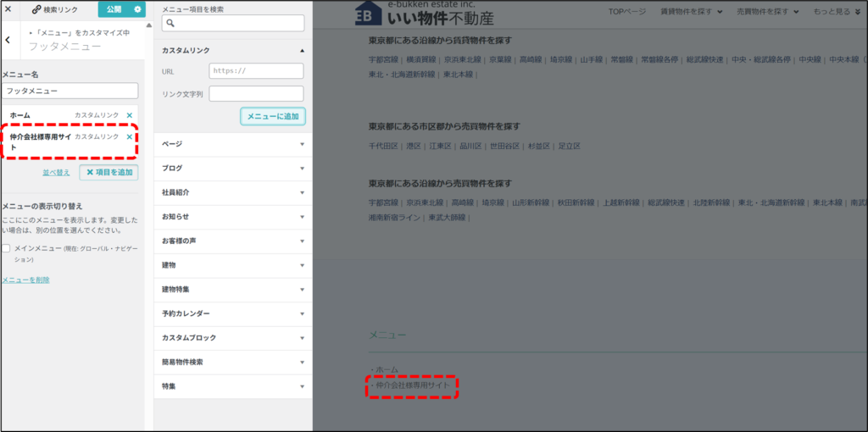The image size is (868, 432).
Task: Click the EB site logo
Action: coord(368,14)
